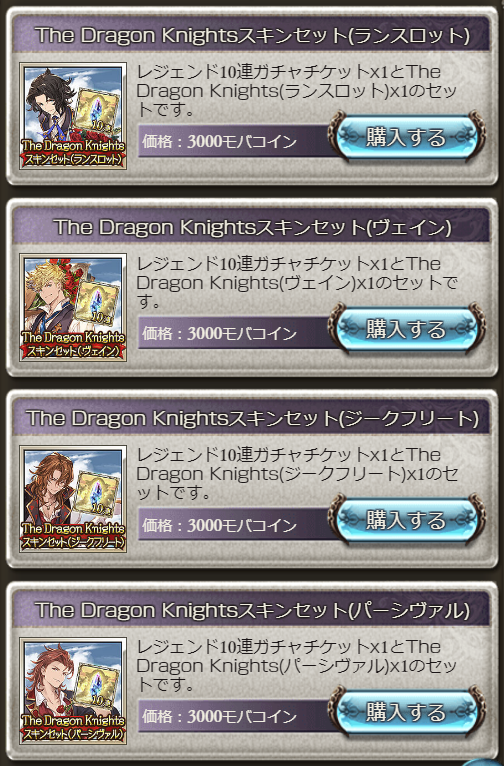Click the Percival (パーシヴァル) skin set thumbnail

click(73, 691)
